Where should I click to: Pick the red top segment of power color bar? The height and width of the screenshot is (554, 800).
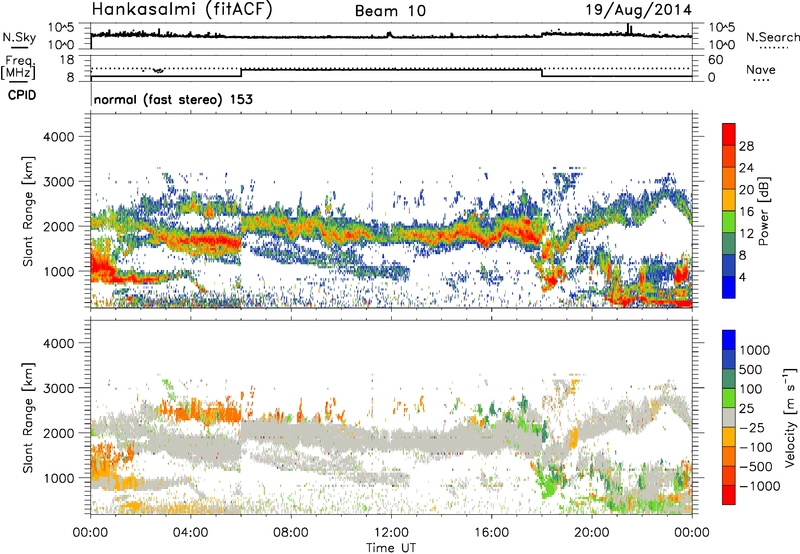729,134
